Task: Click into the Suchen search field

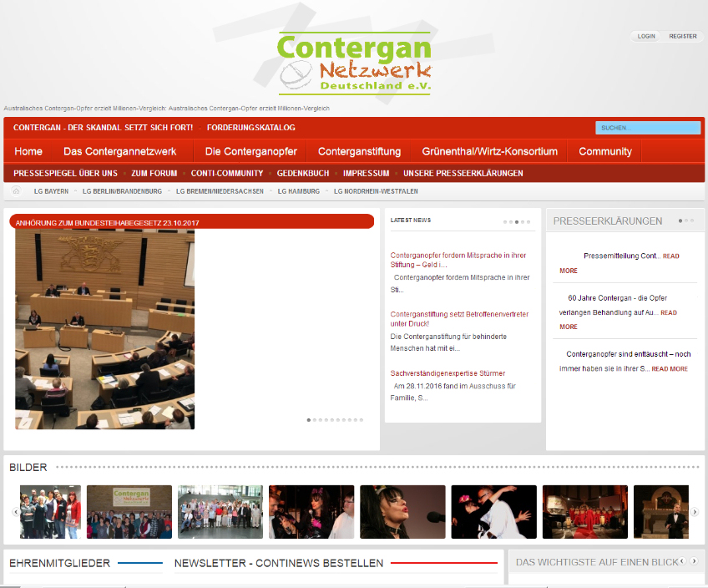Action: (648, 128)
